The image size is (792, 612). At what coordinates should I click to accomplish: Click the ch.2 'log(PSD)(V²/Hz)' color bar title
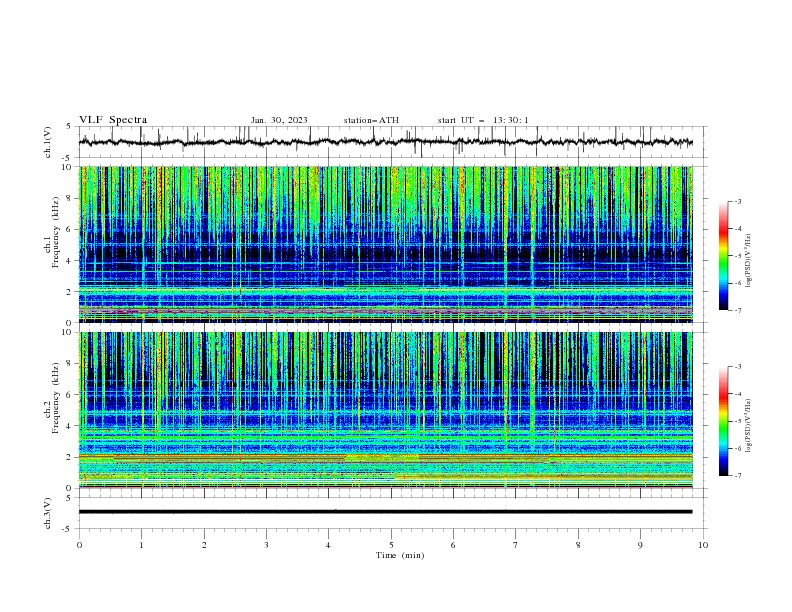749,425
